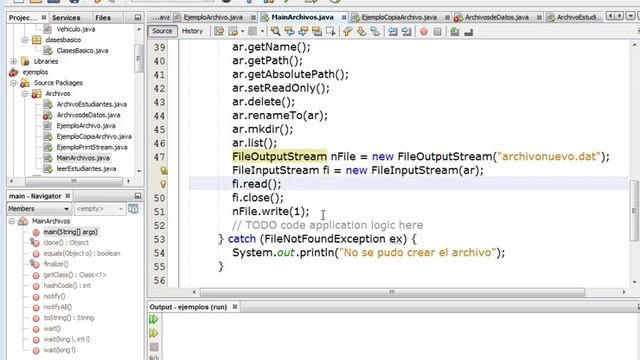Toggle Rectangular Selection icon
The image size is (640, 360).
[331, 31]
